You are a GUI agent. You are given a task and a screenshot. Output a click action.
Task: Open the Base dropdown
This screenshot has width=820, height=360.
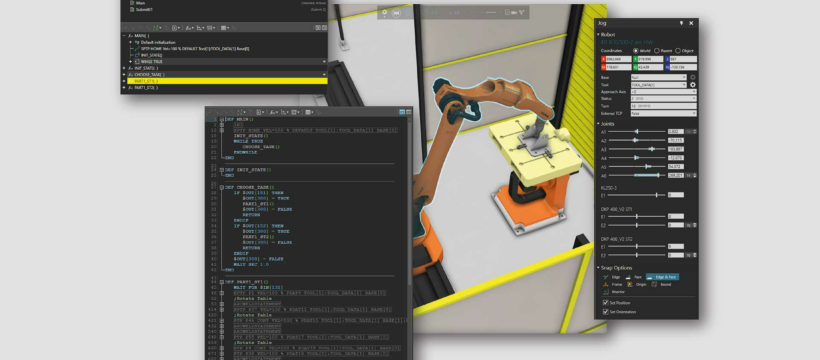click(x=658, y=77)
